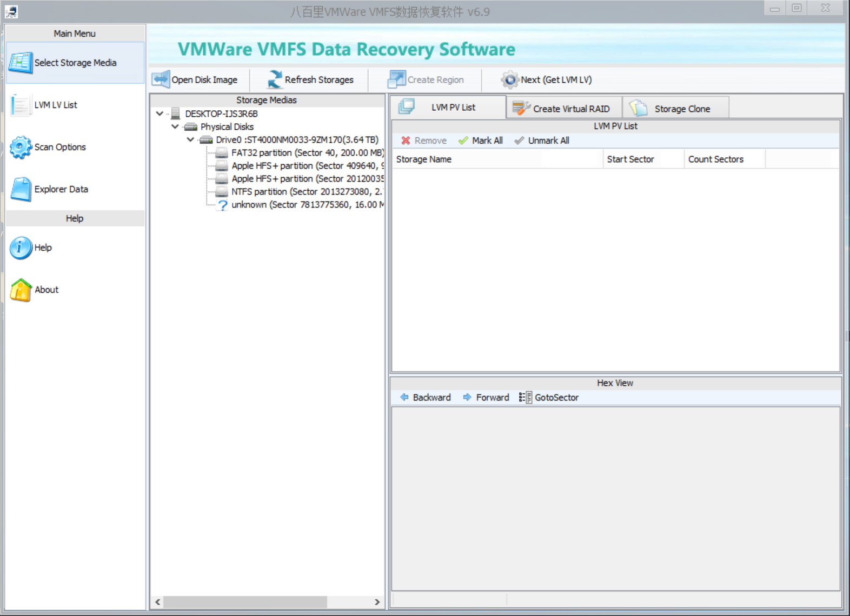The image size is (850, 616).
Task: Collapse the DESKTOP-IJS3R6B tree node
Action: pos(160,113)
